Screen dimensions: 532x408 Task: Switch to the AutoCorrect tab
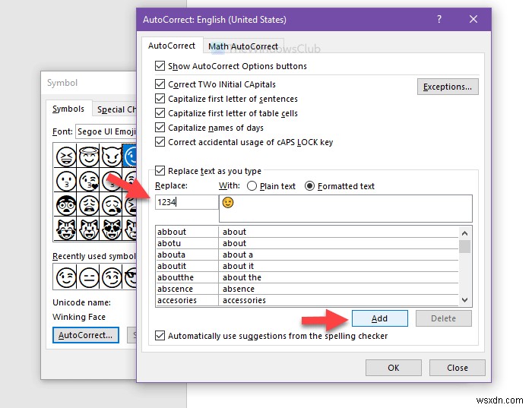coord(172,46)
